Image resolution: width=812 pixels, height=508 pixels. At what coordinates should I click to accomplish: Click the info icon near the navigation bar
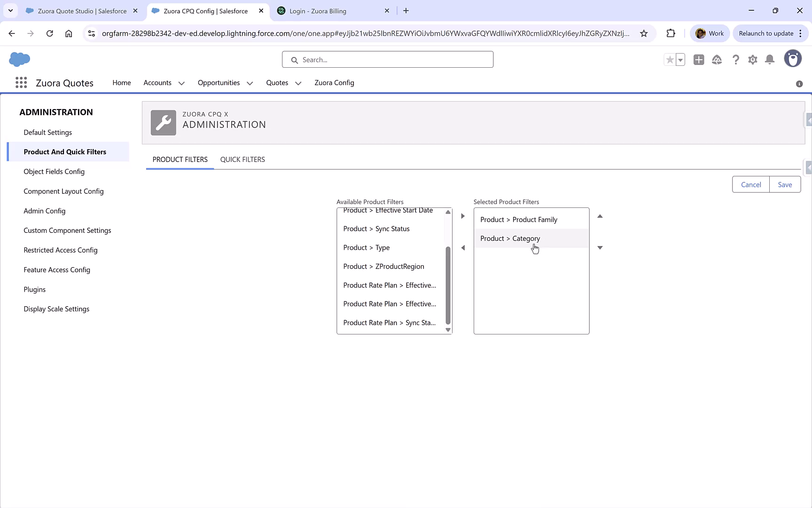click(799, 84)
